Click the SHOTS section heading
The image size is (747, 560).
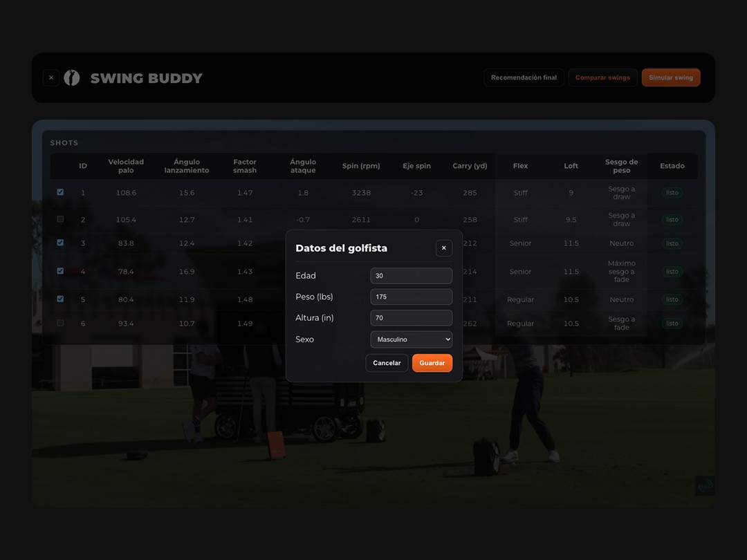pyautogui.click(x=64, y=143)
